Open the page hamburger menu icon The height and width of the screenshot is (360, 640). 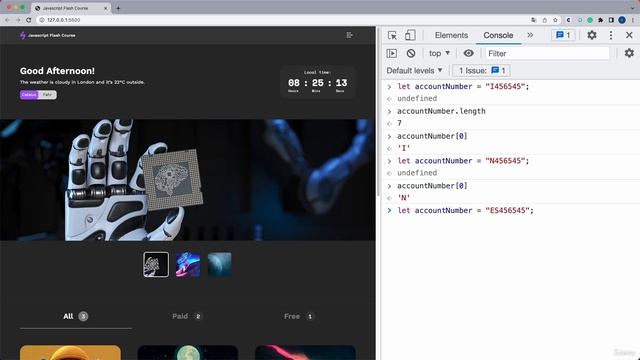(349, 35)
